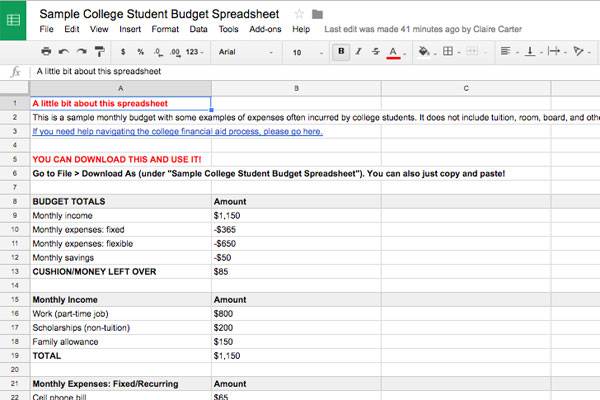Viewport: 600px width, 400px height.
Task: Select the paint format tool
Action: 99,51
